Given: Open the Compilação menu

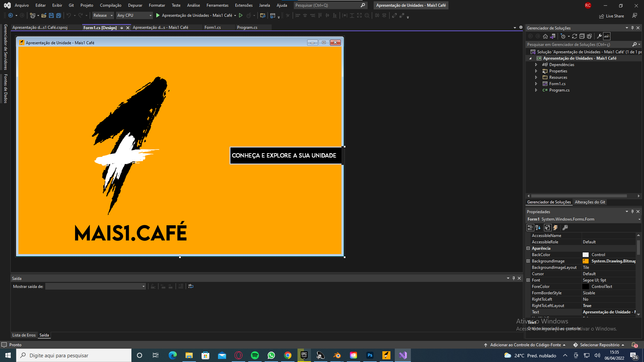Looking at the screenshot, I should pos(111,5).
